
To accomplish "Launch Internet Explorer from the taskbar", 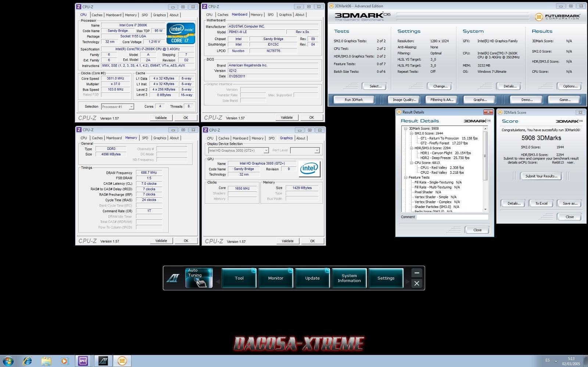I will point(27,361).
